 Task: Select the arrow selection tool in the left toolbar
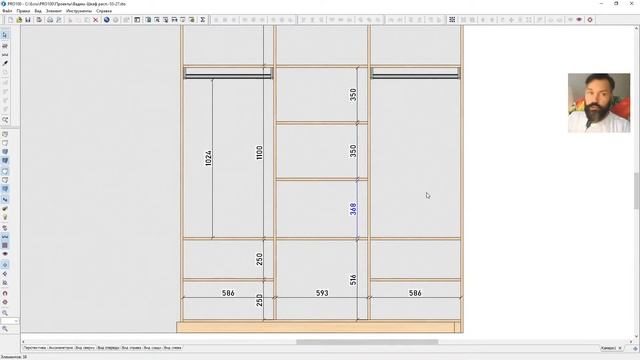coord(5,35)
